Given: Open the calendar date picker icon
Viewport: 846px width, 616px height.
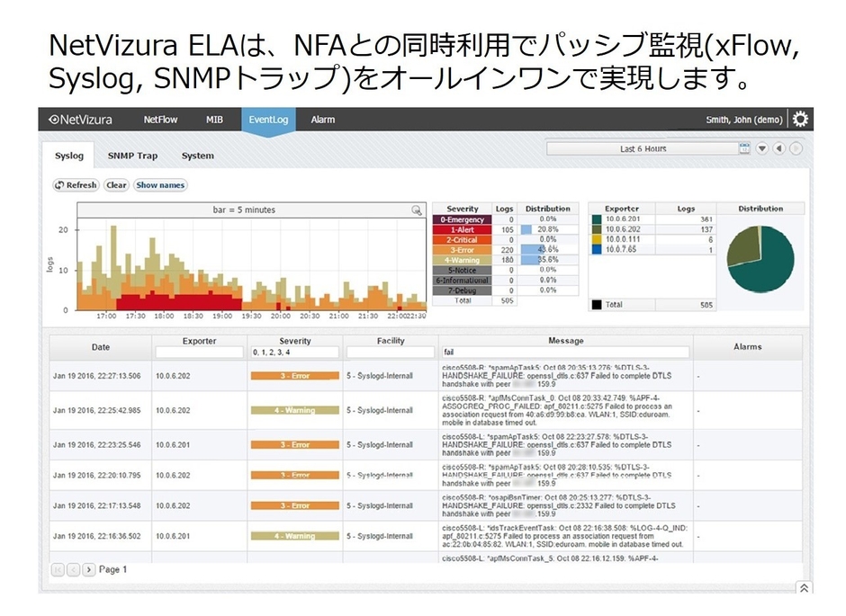Looking at the screenshot, I should click(744, 147).
